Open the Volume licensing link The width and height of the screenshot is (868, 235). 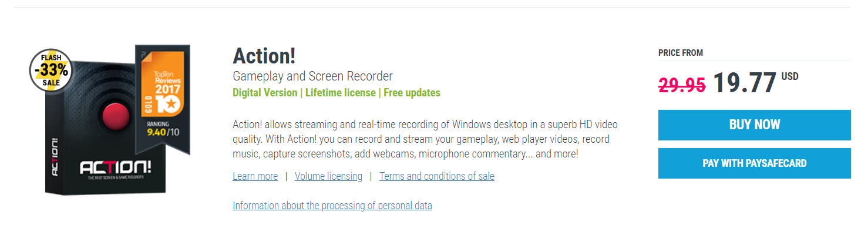[x=328, y=176]
